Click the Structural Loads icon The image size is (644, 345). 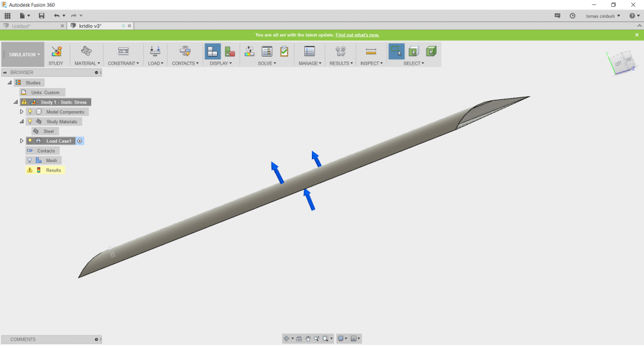(x=155, y=52)
